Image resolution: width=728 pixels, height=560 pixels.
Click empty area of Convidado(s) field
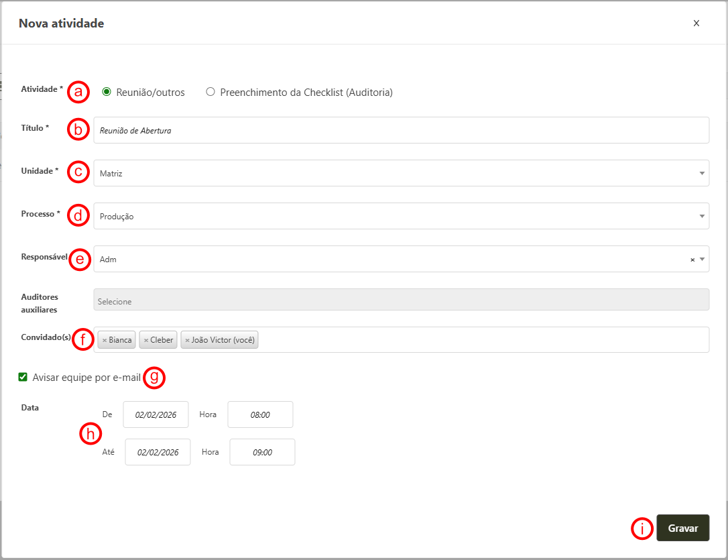(x=483, y=340)
